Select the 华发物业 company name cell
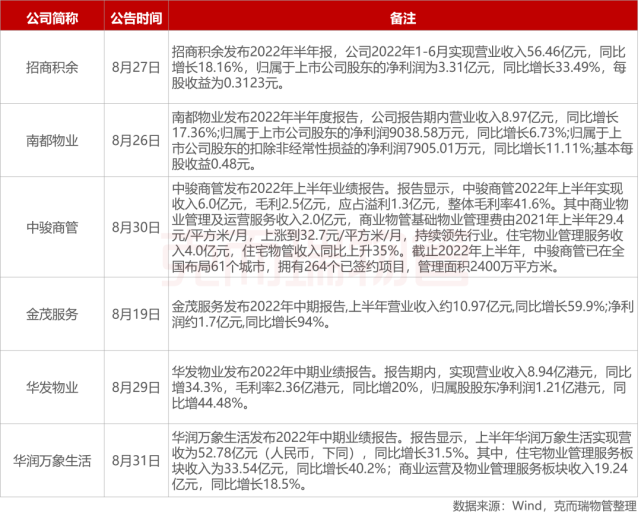 point(52,387)
